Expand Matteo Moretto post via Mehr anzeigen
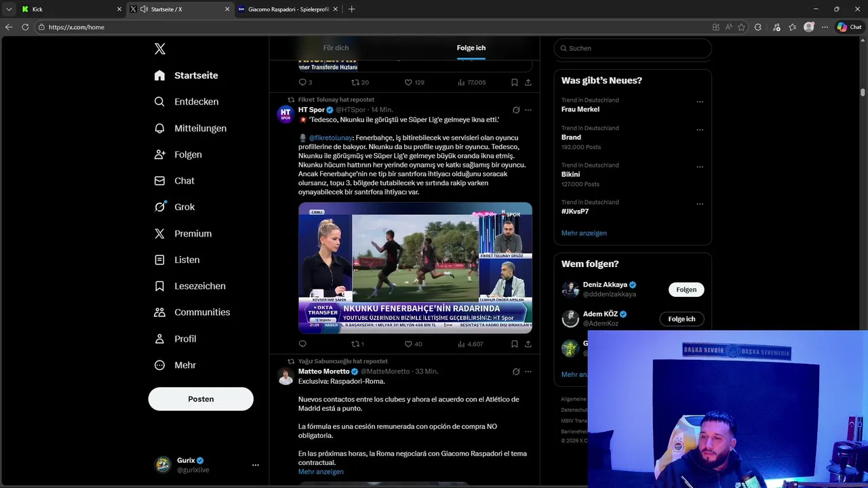This screenshot has width=868, height=488. (x=321, y=472)
